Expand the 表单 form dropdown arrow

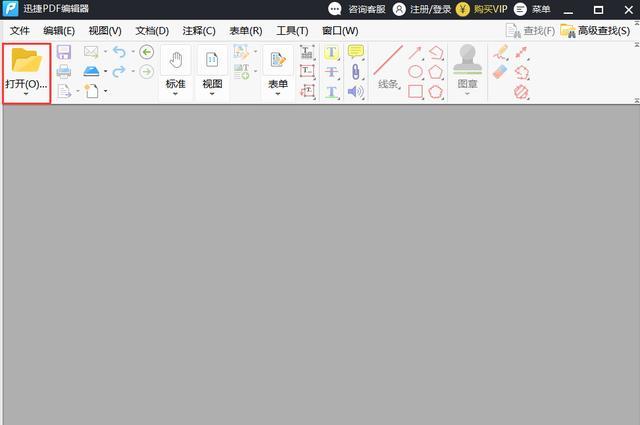coord(278,94)
